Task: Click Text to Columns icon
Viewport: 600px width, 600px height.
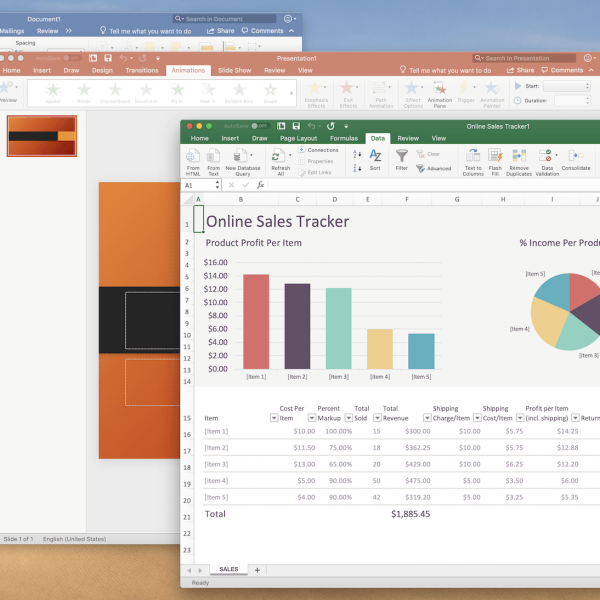Action: pyautogui.click(x=473, y=156)
